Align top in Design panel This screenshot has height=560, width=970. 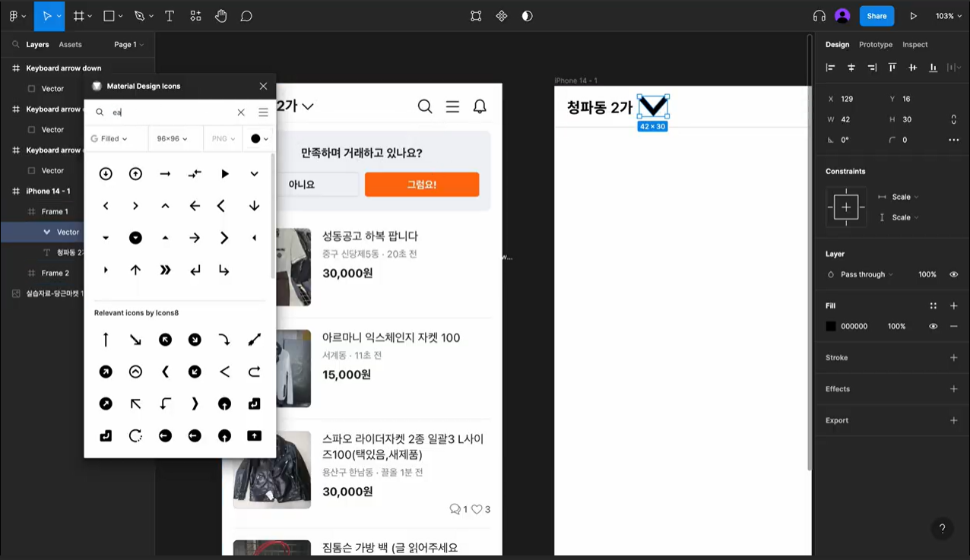click(892, 68)
